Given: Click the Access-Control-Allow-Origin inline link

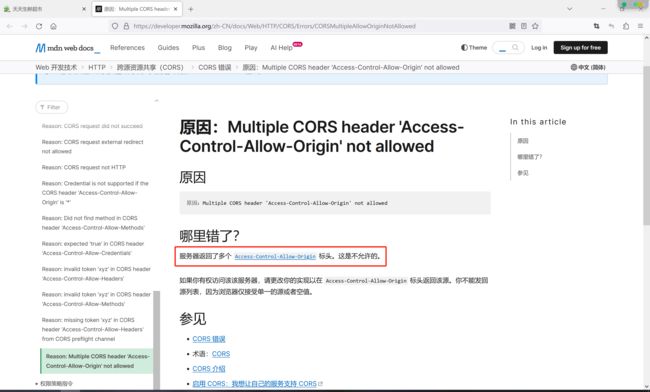Looking at the screenshot, I should [x=275, y=256].
